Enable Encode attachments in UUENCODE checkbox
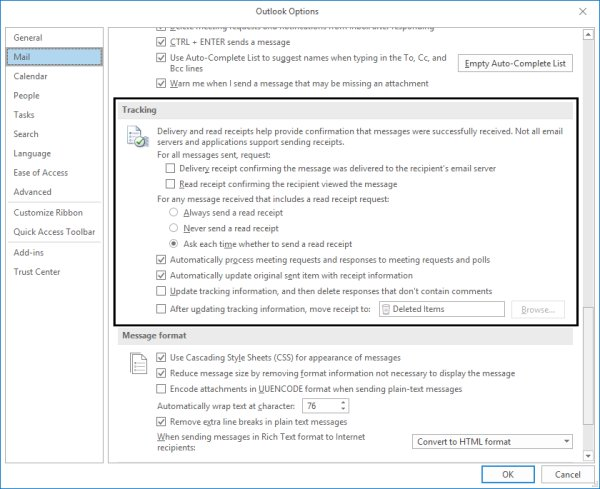The width and height of the screenshot is (600, 489). click(x=161, y=389)
